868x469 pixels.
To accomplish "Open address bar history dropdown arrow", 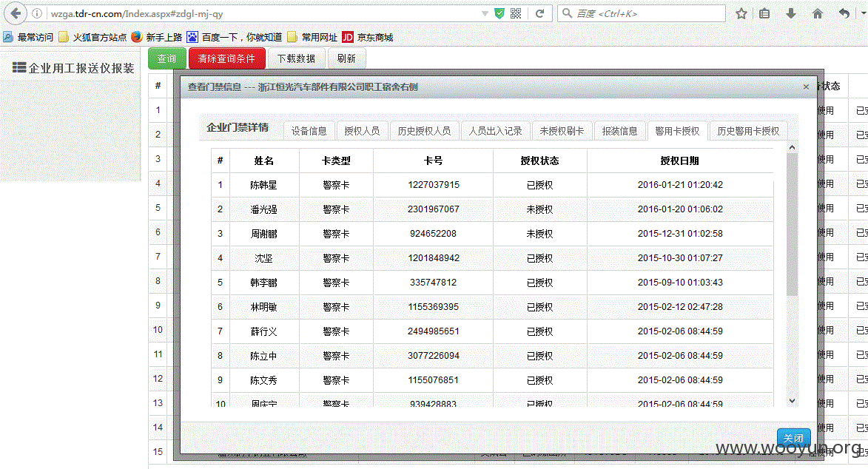I will pyautogui.click(x=485, y=13).
